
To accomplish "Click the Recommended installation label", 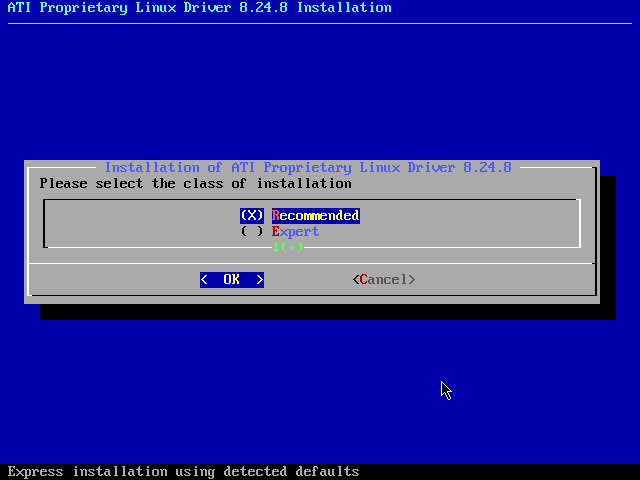I will 316,216.
